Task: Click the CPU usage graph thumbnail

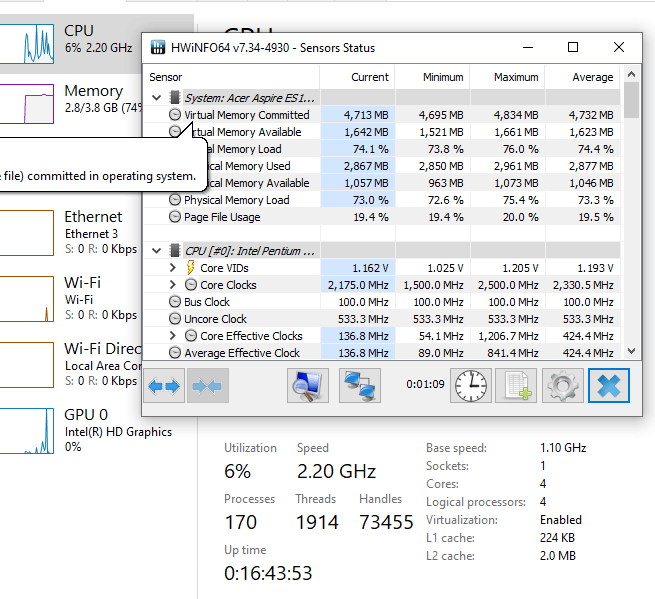Action: pyautogui.click(x=27, y=44)
